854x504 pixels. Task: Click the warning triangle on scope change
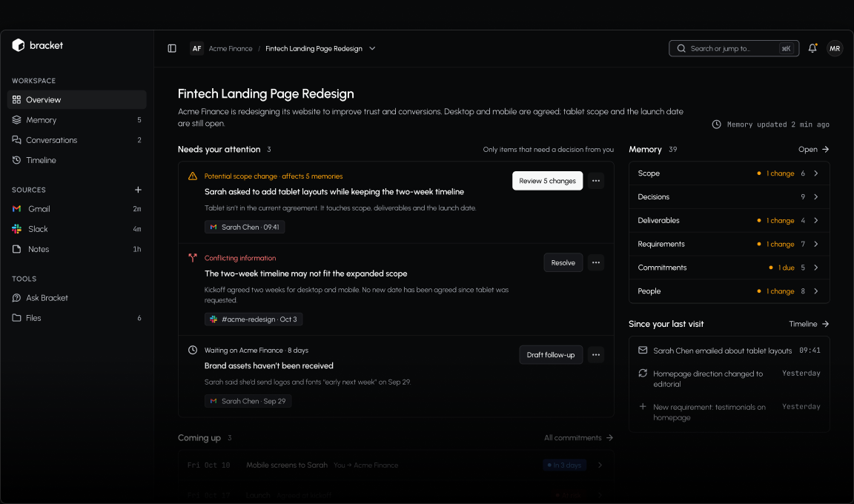click(193, 176)
